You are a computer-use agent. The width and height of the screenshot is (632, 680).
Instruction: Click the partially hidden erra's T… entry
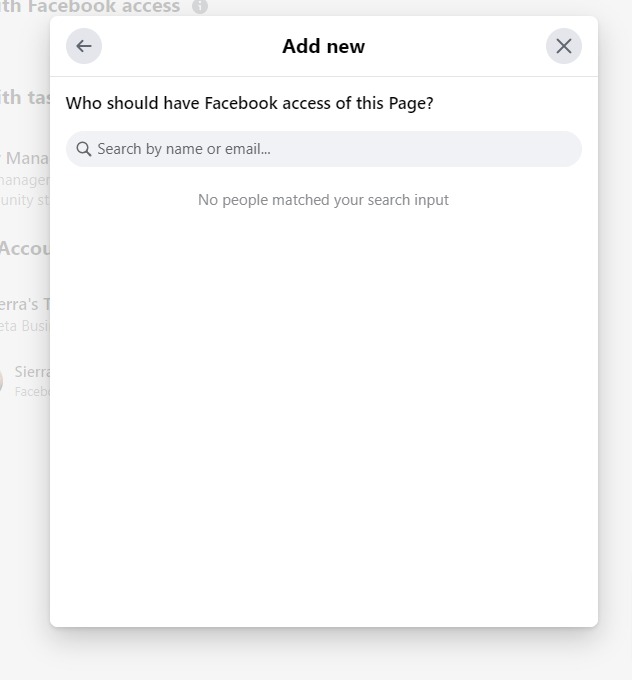24,304
